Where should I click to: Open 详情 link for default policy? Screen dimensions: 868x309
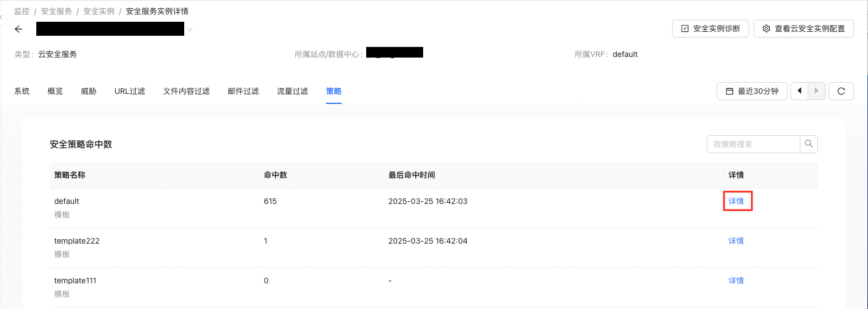pos(736,201)
